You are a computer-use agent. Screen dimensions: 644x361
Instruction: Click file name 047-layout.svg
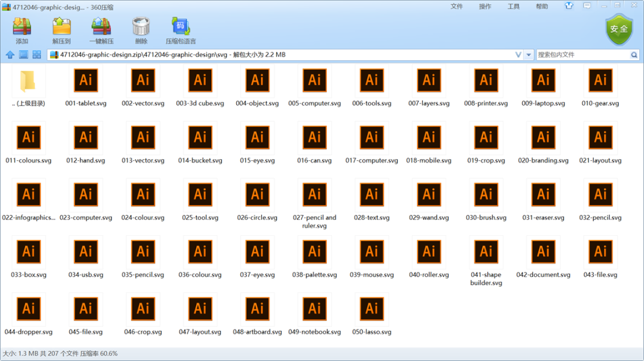[x=200, y=331]
